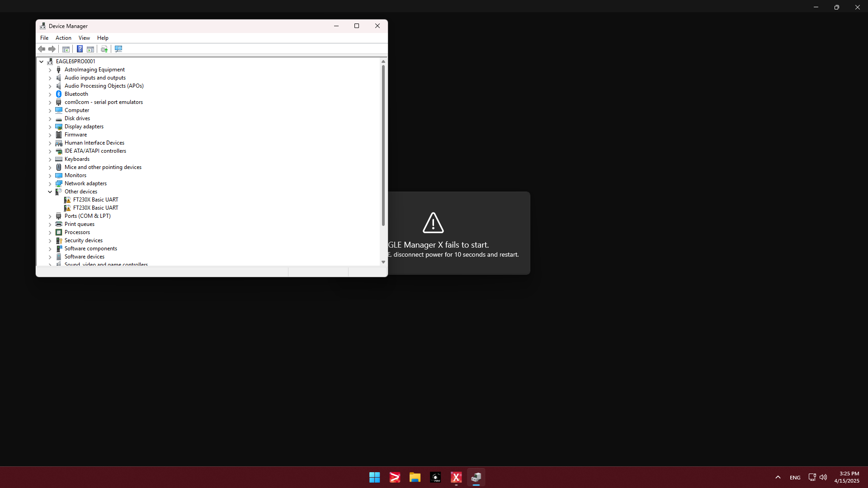Open the Windows Start menu

(x=374, y=477)
